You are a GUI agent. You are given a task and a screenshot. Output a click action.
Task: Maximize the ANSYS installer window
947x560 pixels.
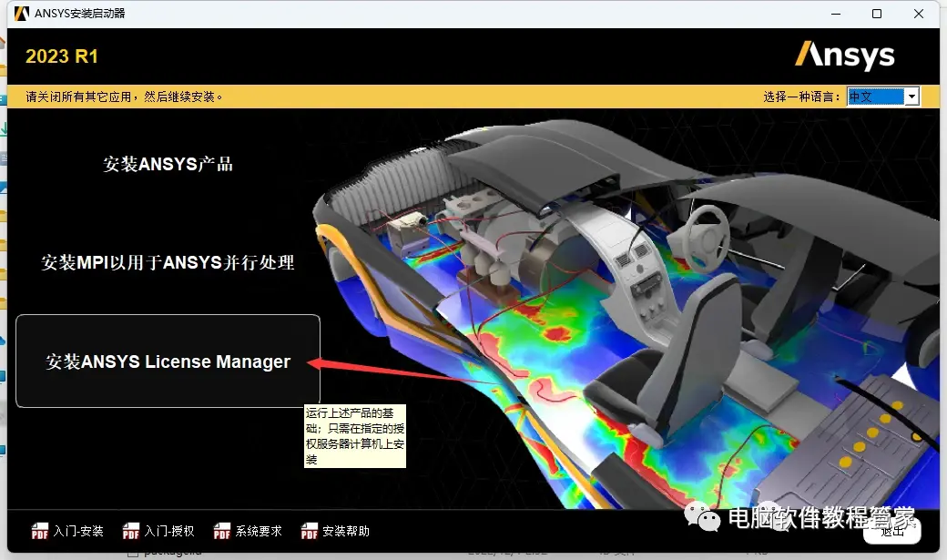[x=877, y=14]
